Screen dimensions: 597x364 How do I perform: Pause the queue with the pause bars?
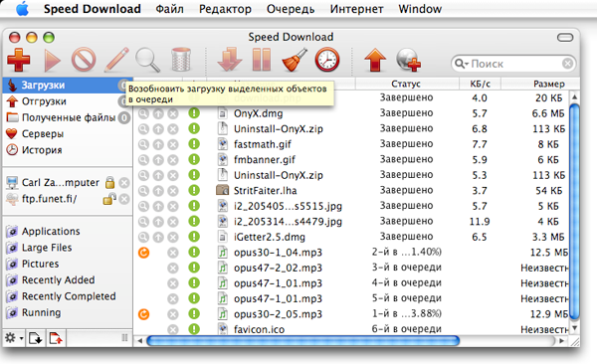click(262, 60)
